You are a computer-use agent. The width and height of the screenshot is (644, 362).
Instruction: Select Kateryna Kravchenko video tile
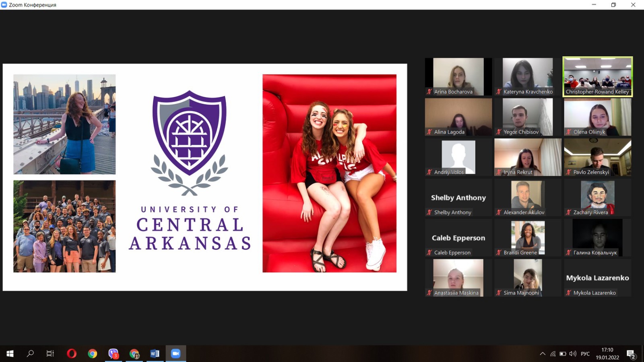(528, 77)
